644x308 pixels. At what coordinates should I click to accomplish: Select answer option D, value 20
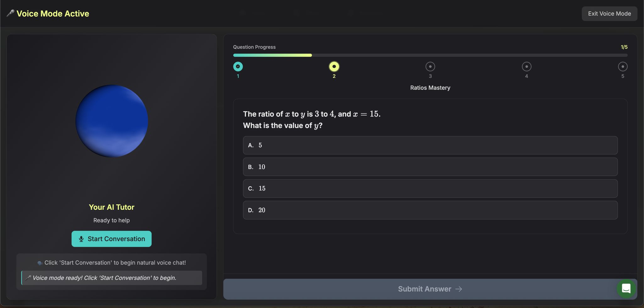point(430,210)
